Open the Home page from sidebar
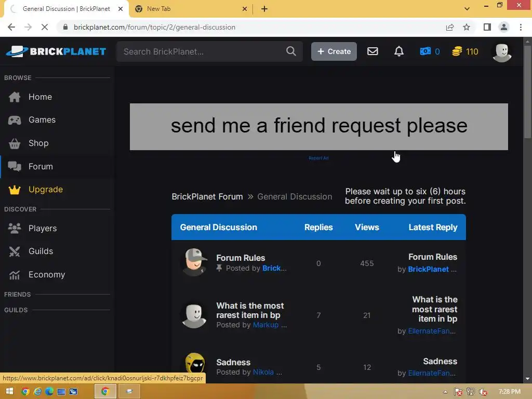The width and height of the screenshot is (532, 399). tap(40, 97)
